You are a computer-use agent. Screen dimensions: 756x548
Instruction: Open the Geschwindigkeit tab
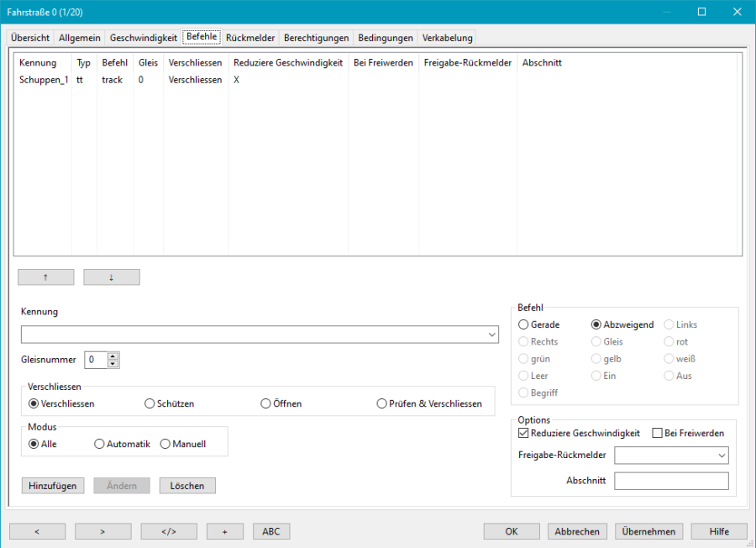click(x=143, y=38)
